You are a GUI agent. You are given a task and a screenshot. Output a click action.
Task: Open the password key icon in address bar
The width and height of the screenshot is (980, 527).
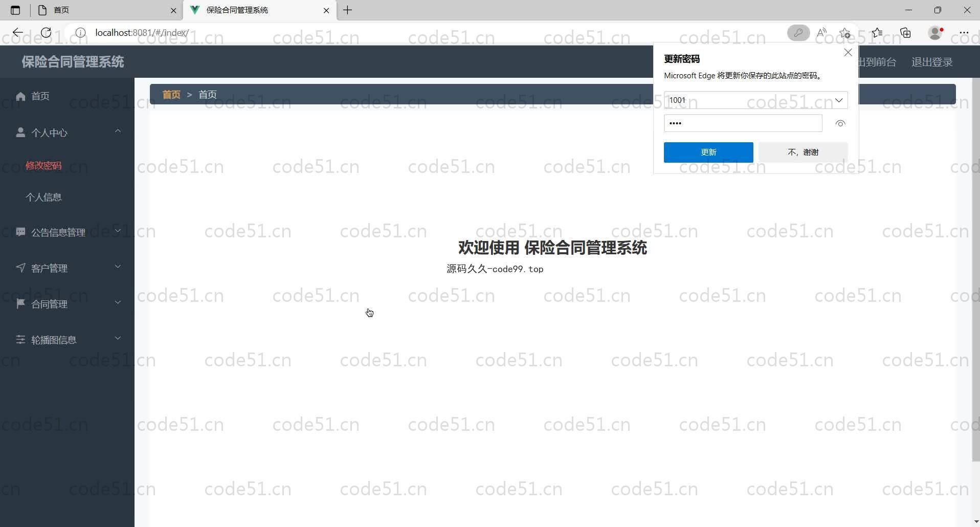click(798, 33)
